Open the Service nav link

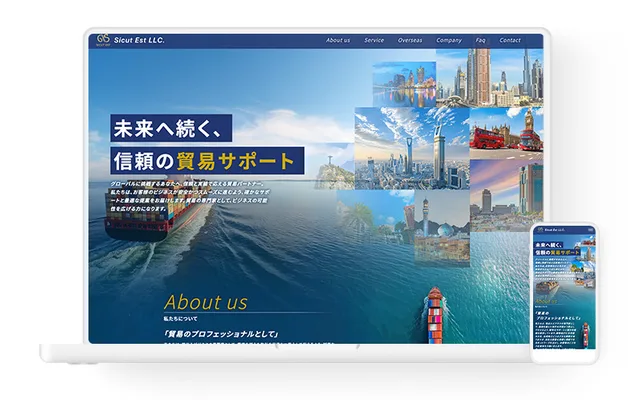pyautogui.click(x=374, y=40)
